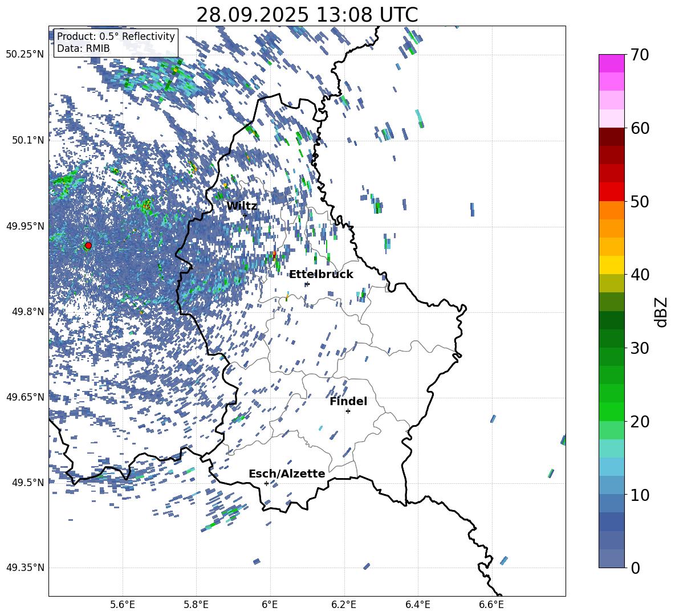Click the 5.6°E longitude label

(123, 605)
